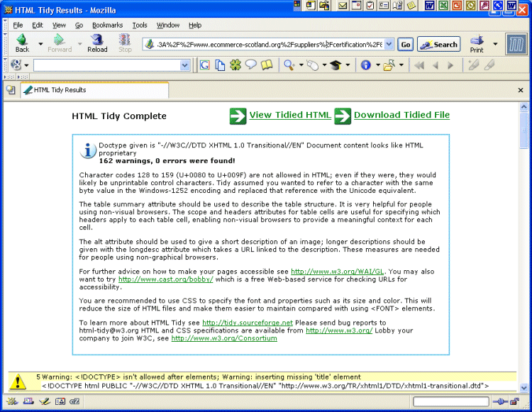Open http://www.w3.org/WAI/GL link

(337, 272)
